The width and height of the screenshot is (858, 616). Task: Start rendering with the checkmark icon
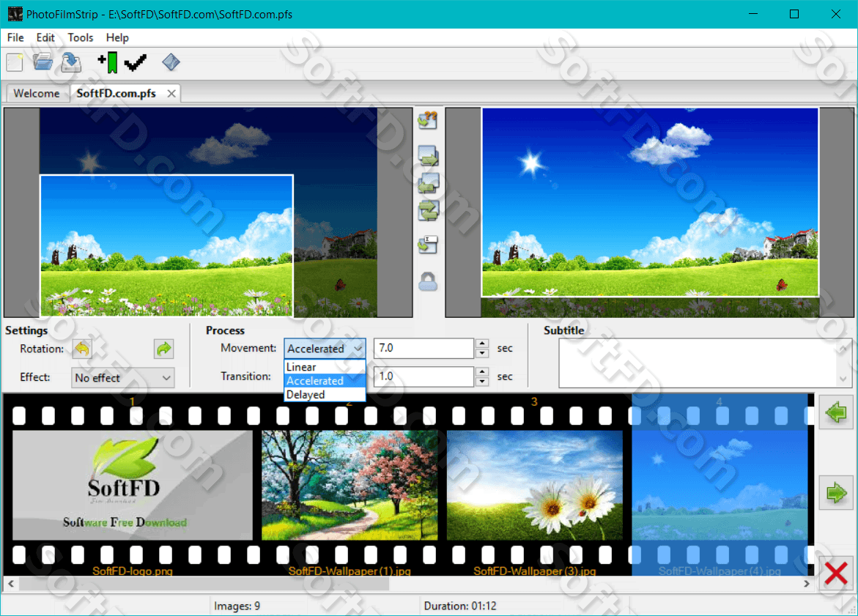click(135, 62)
